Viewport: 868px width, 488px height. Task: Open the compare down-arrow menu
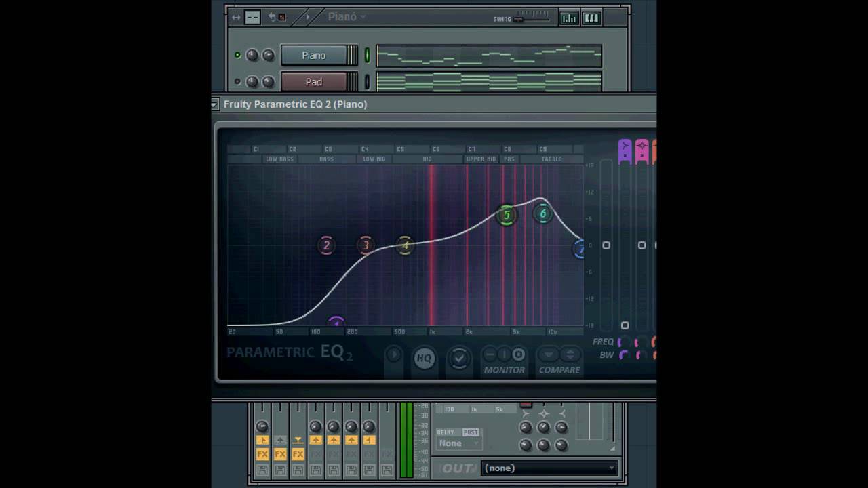tap(549, 354)
